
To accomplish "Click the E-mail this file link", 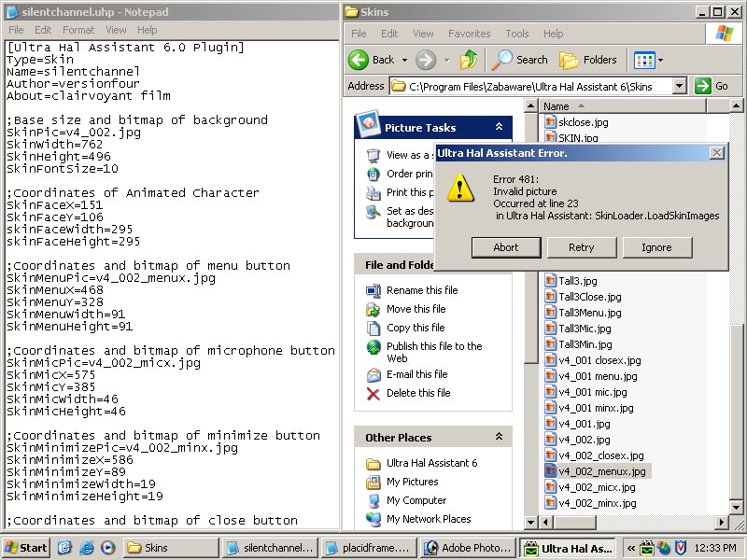I will point(416,375).
